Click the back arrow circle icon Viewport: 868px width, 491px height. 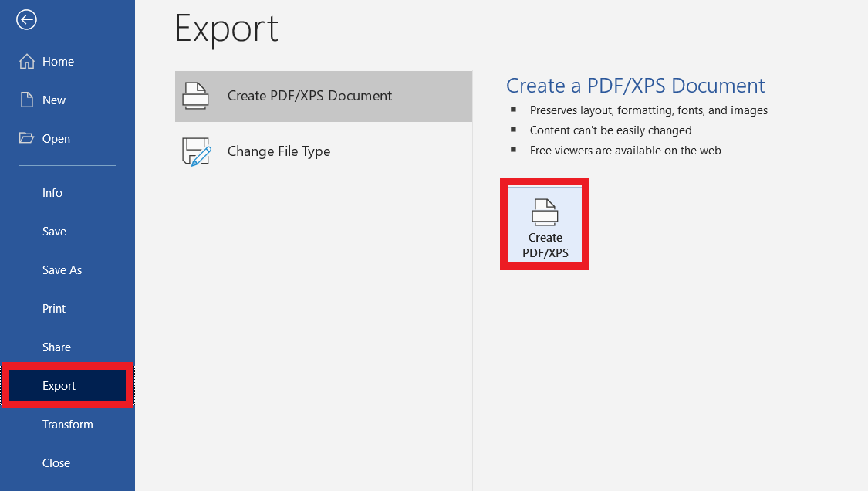coord(26,20)
